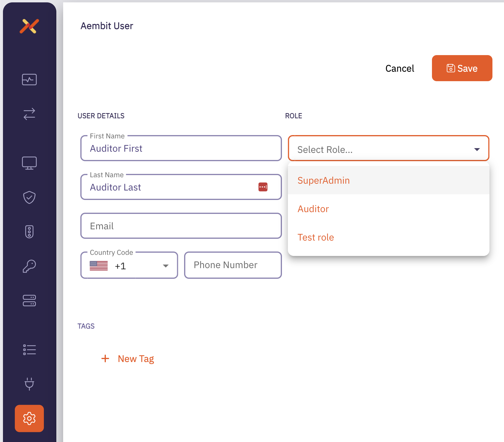
Task: Open the Trust Providers shield icon
Action: click(29, 198)
